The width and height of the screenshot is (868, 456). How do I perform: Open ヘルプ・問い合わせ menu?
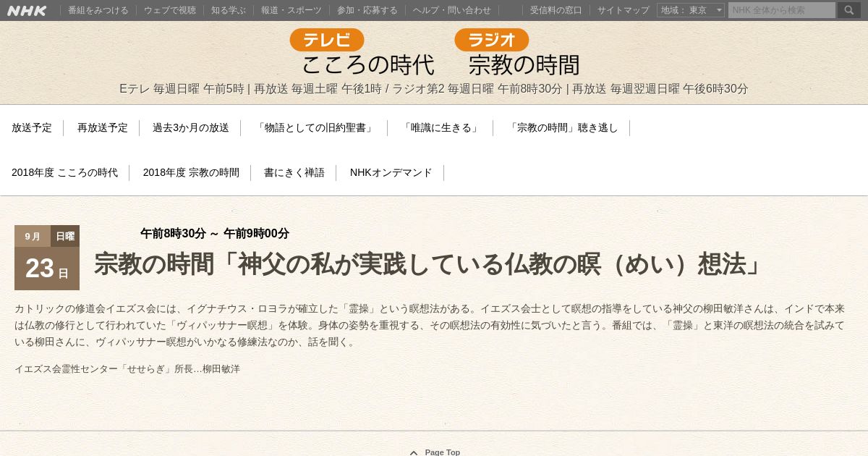point(452,10)
